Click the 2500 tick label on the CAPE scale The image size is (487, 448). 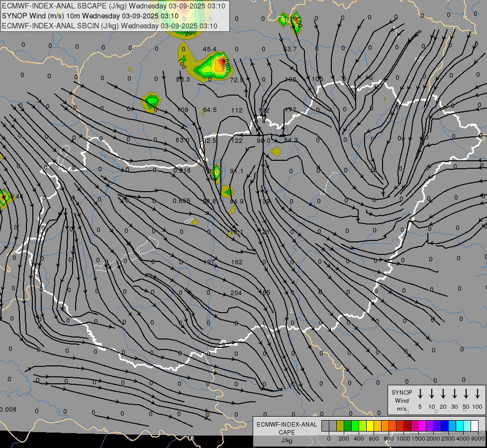[448, 439]
